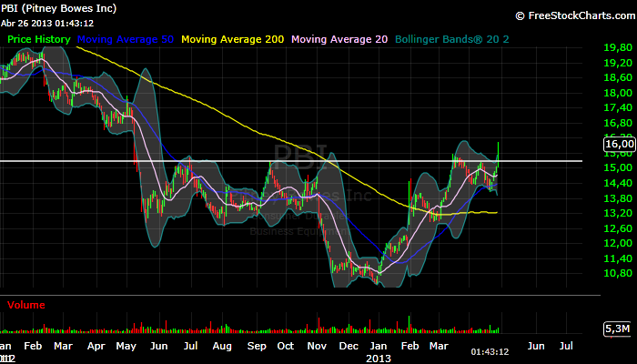Click the 14,40 price axis label
This screenshot has width=637, height=364.
tap(618, 183)
